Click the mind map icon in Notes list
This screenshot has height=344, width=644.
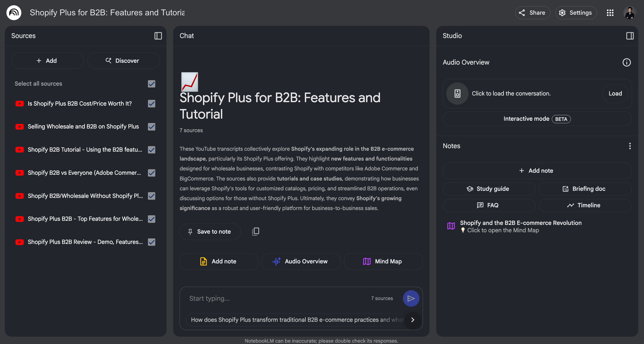(451, 226)
